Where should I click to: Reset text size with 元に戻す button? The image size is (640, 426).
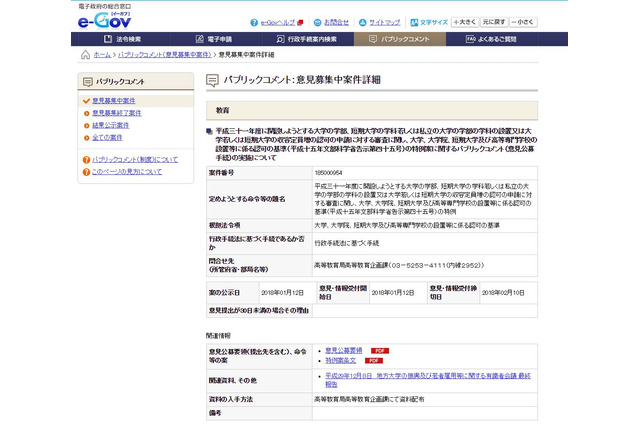tap(494, 22)
